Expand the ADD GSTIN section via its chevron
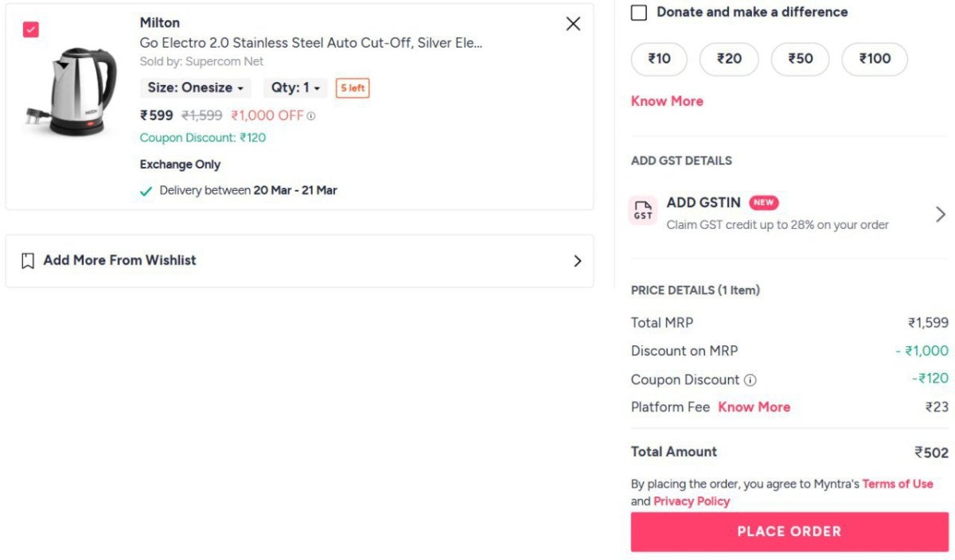 click(x=940, y=213)
